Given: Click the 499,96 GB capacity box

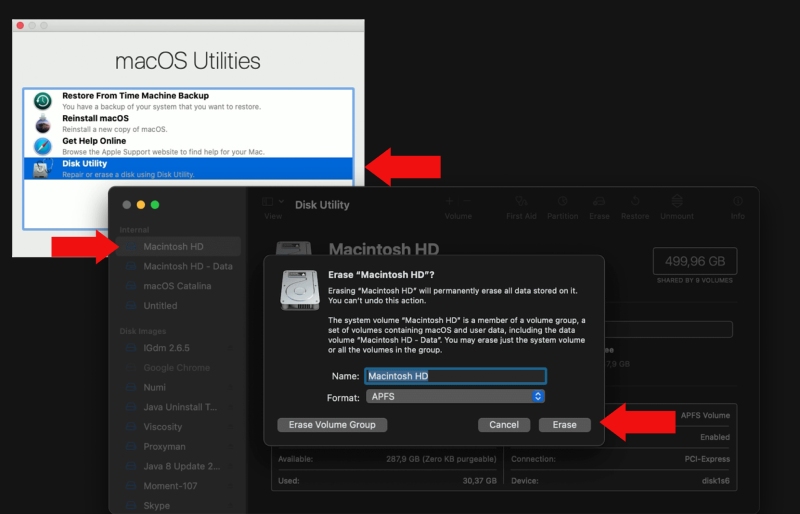Looking at the screenshot, I should click(x=695, y=261).
